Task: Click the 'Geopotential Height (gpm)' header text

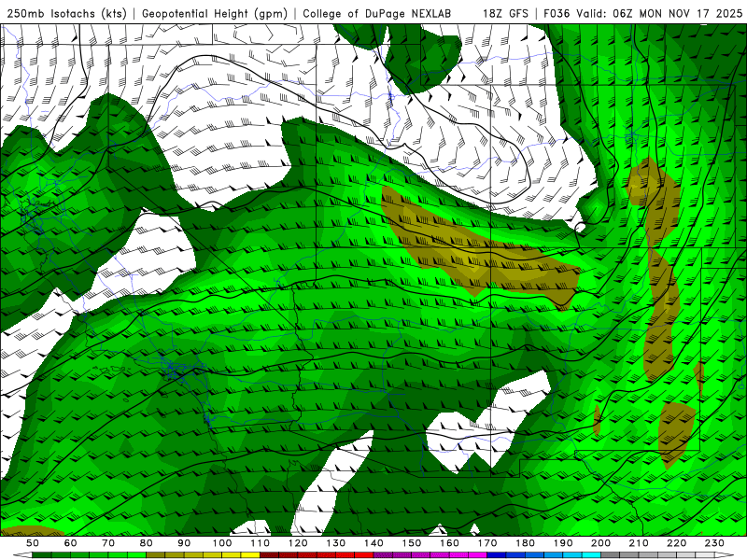Action: (x=215, y=13)
